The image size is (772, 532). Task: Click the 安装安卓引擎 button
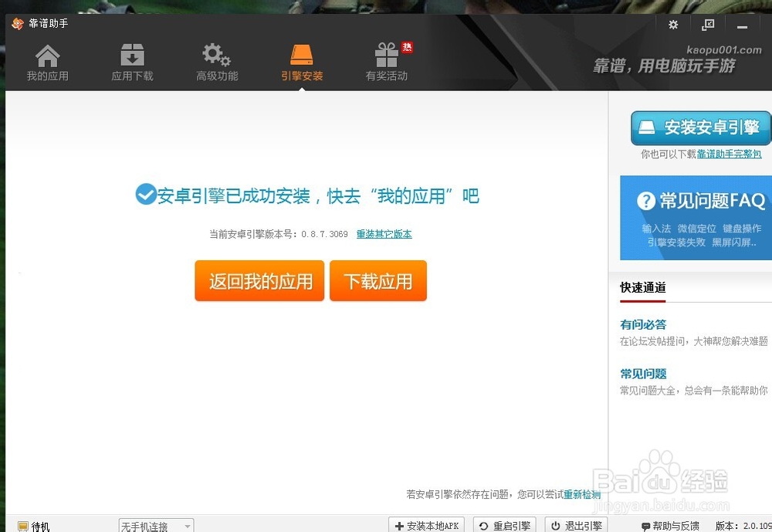(x=701, y=127)
